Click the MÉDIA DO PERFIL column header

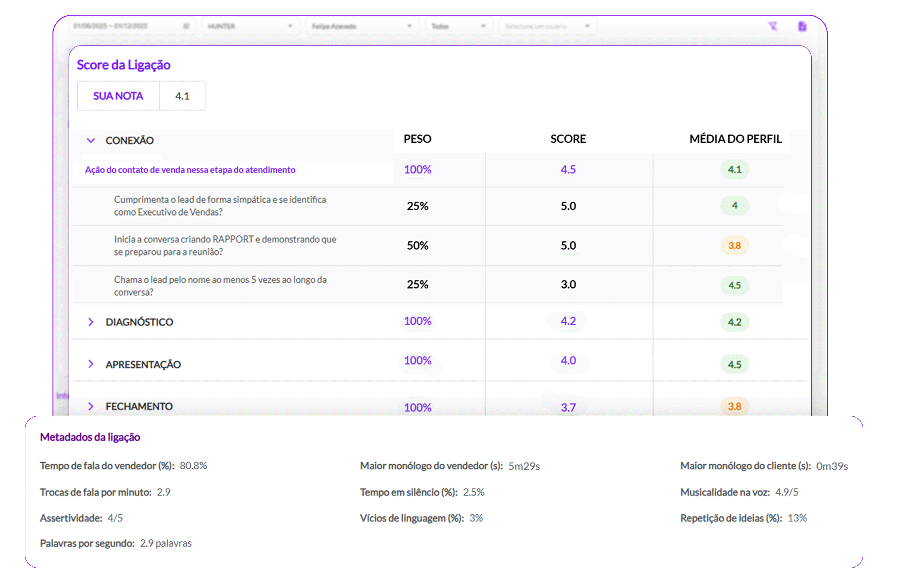pyautogui.click(x=735, y=139)
